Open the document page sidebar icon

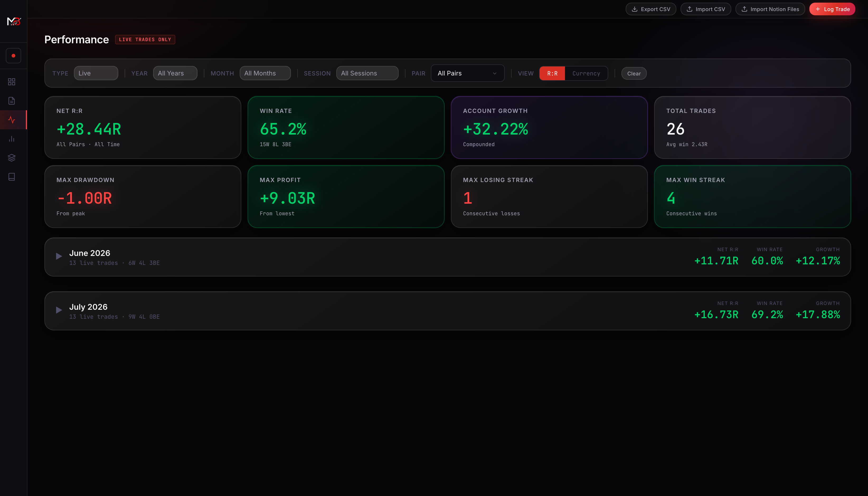click(12, 101)
